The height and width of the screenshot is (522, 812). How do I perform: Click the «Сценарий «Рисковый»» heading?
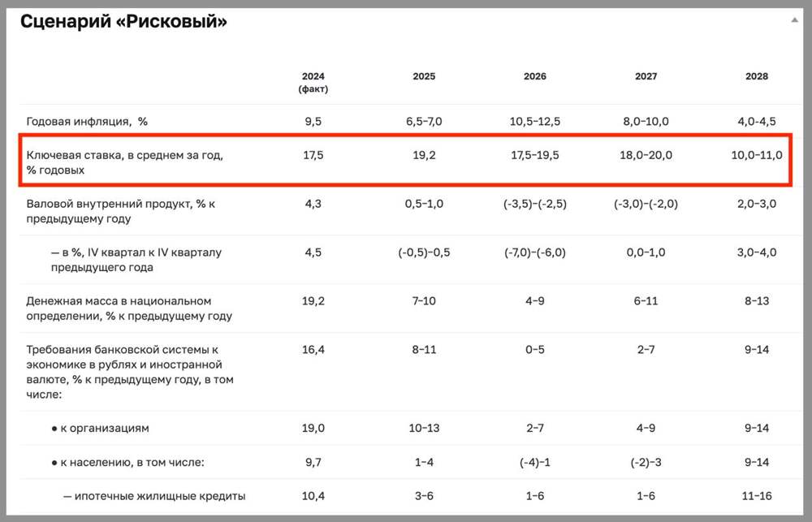pyautogui.click(x=123, y=22)
